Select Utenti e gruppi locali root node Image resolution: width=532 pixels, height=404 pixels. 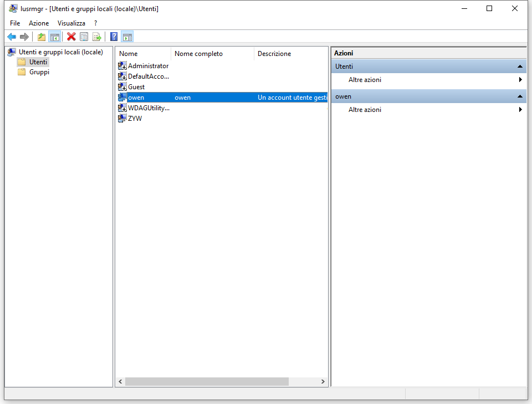[61, 52]
